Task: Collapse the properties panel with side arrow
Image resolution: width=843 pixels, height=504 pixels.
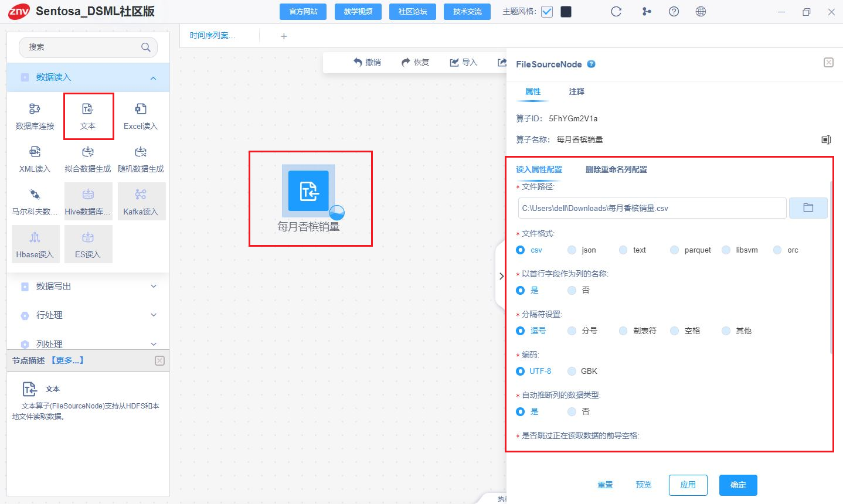Action: pyautogui.click(x=501, y=276)
